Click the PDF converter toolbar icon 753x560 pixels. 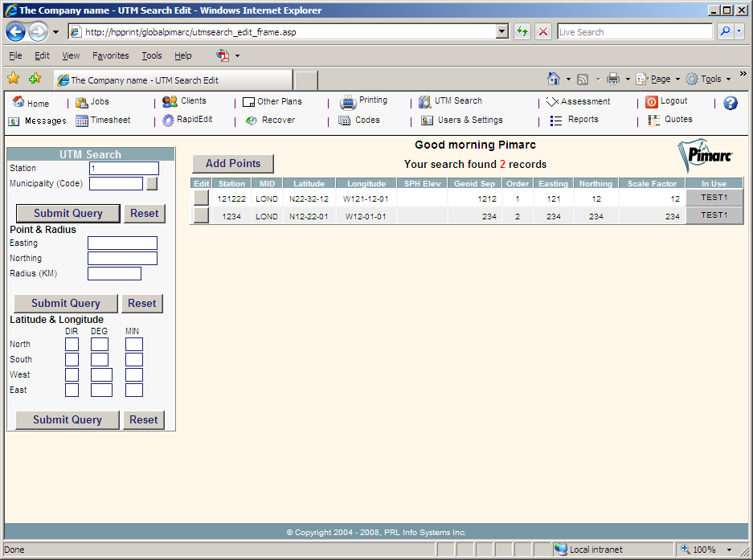[223, 55]
